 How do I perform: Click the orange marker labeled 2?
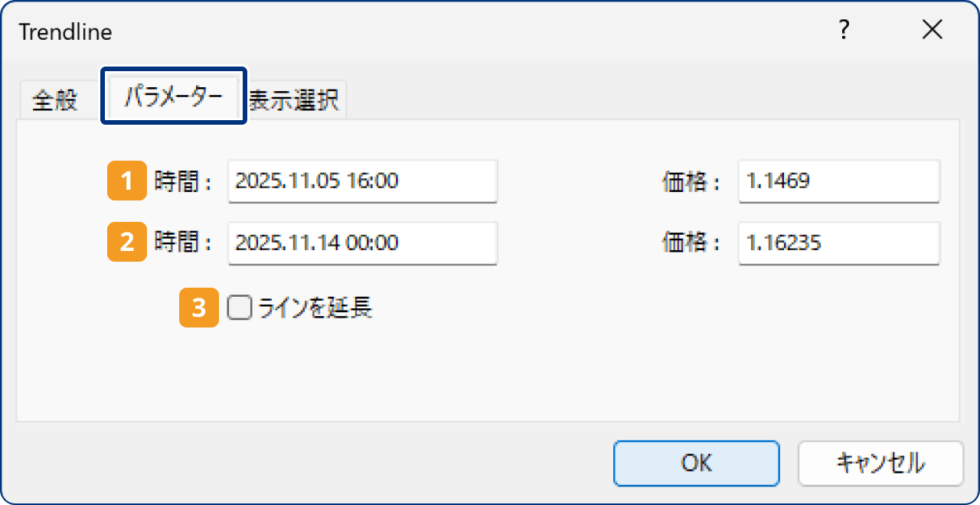(126, 243)
